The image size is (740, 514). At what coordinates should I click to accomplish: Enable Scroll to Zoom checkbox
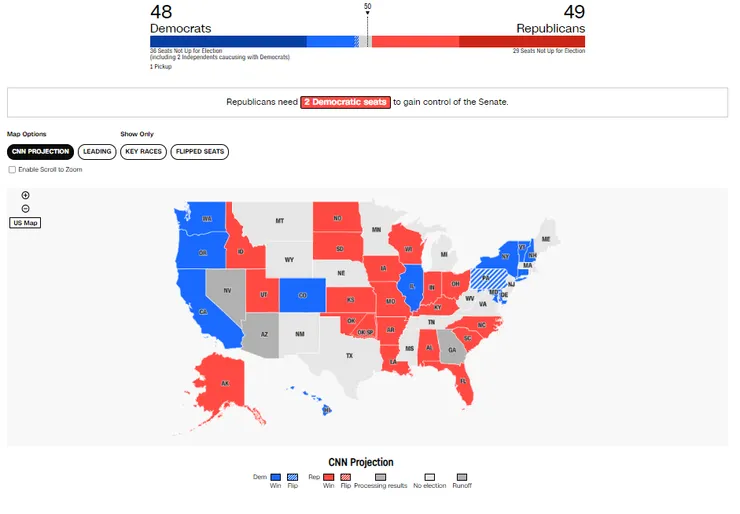12,170
